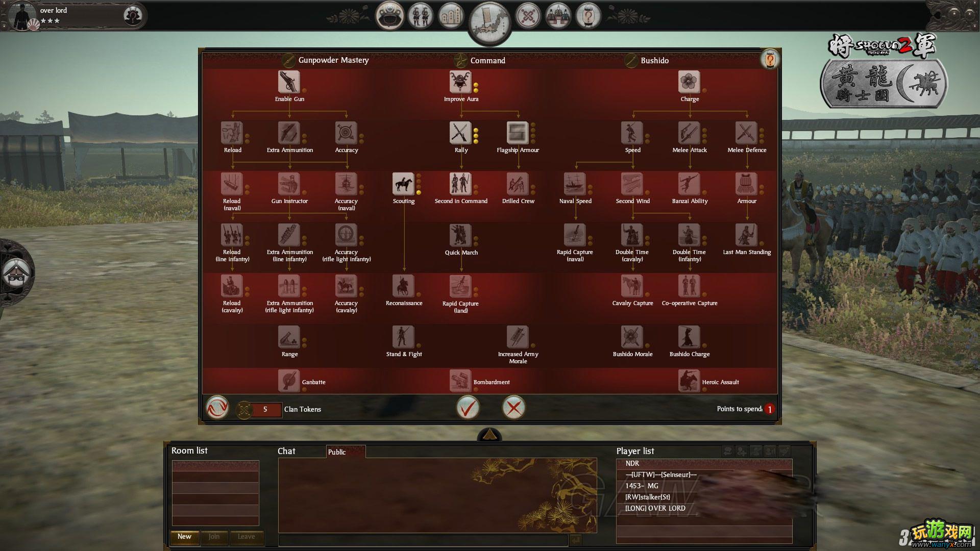980x551 pixels.
Task: Pick the Flagship Armour skill
Action: point(518,133)
